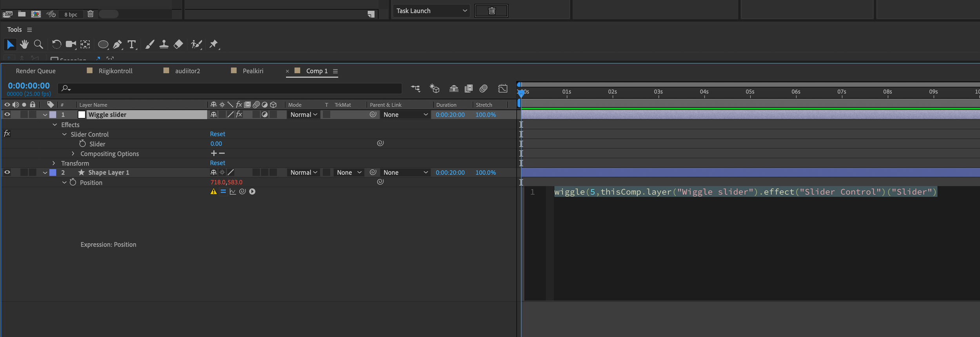980x337 pixels.
Task: Select the Puppet Pin tool
Action: click(x=214, y=44)
